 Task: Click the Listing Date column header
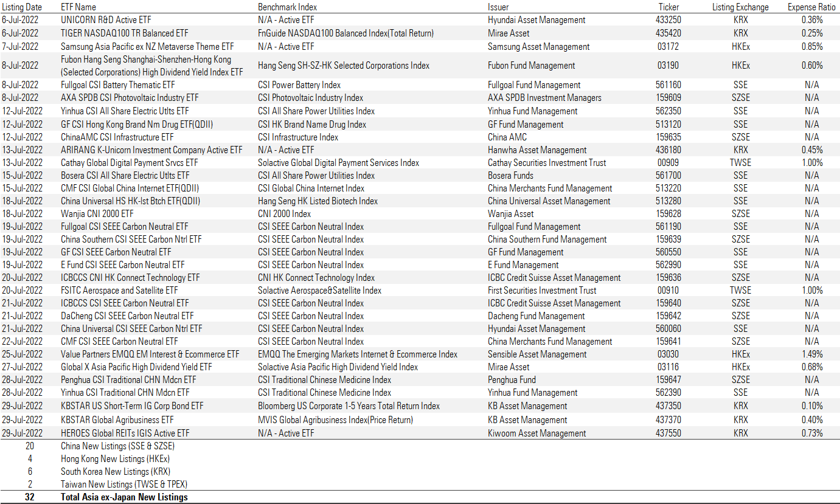[x=22, y=7]
